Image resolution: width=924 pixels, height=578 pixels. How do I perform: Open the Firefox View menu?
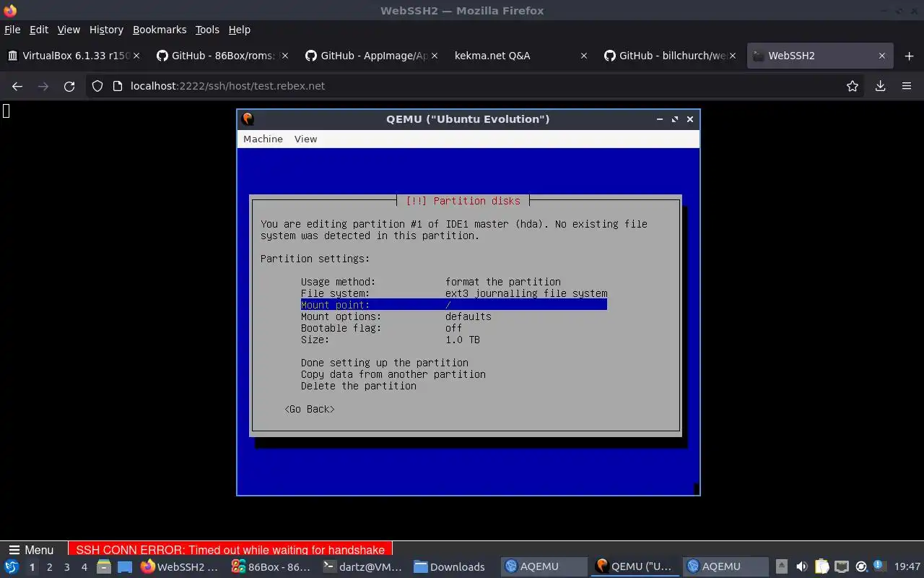click(69, 30)
